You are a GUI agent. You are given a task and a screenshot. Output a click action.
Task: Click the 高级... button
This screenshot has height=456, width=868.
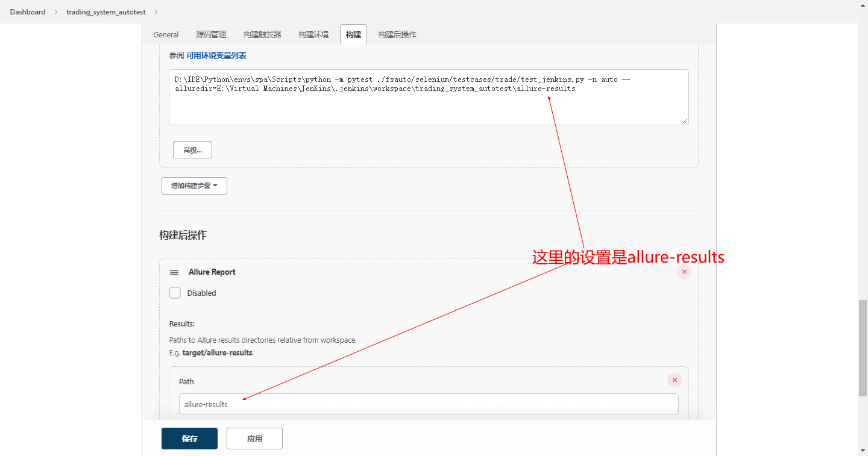(192, 150)
